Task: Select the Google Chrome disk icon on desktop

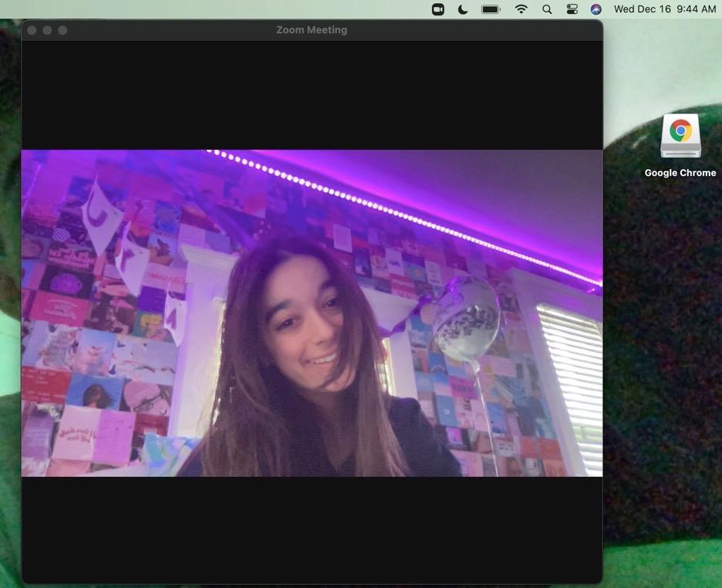Action: pyautogui.click(x=680, y=136)
